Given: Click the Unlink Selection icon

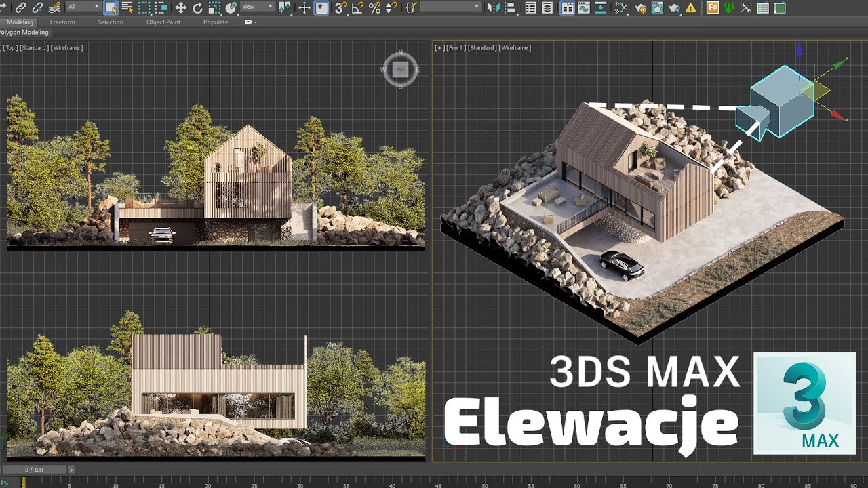Looking at the screenshot, I should coord(37,7).
